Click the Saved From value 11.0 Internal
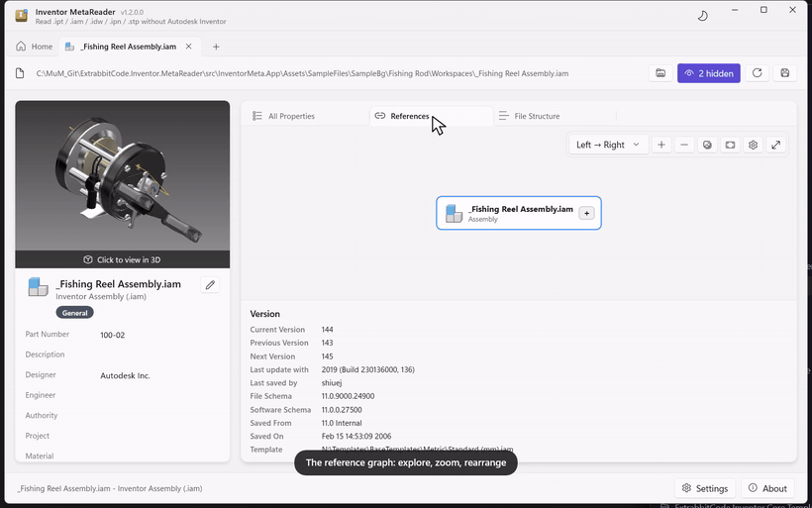This screenshot has width=812, height=508. click(x=342, y=423)
